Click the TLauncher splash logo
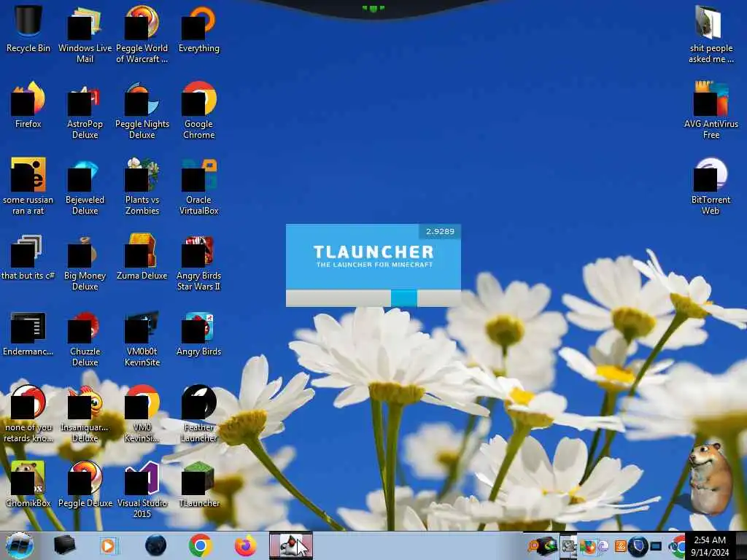Viewport: 747px width, 560px height. pyautogui.click(x=374, y=256)
